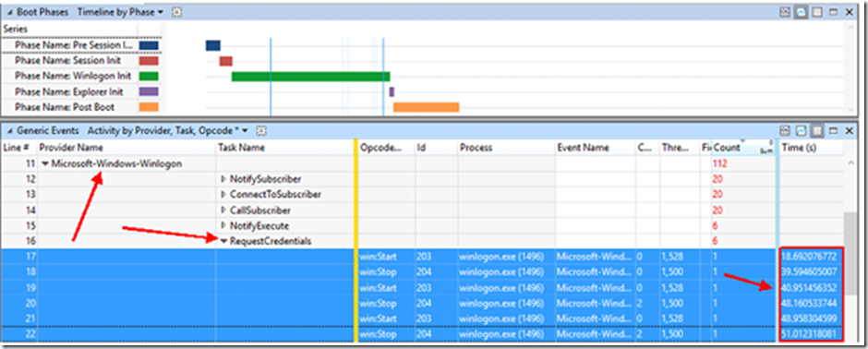
Task: Click the Post Boot orange color swatch
Action: [149, 107]
